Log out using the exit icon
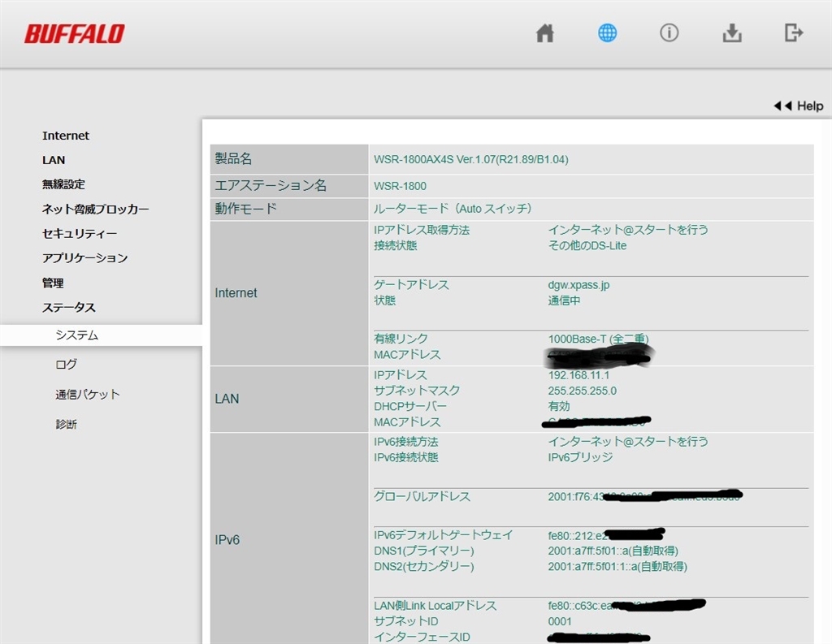The width and height of the screenshot is (832, 644). [x=794, y=32]
